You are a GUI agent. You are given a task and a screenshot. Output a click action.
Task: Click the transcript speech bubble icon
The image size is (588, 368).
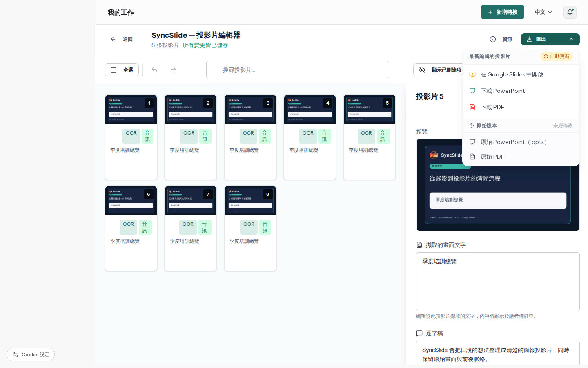tap(419, 333)
